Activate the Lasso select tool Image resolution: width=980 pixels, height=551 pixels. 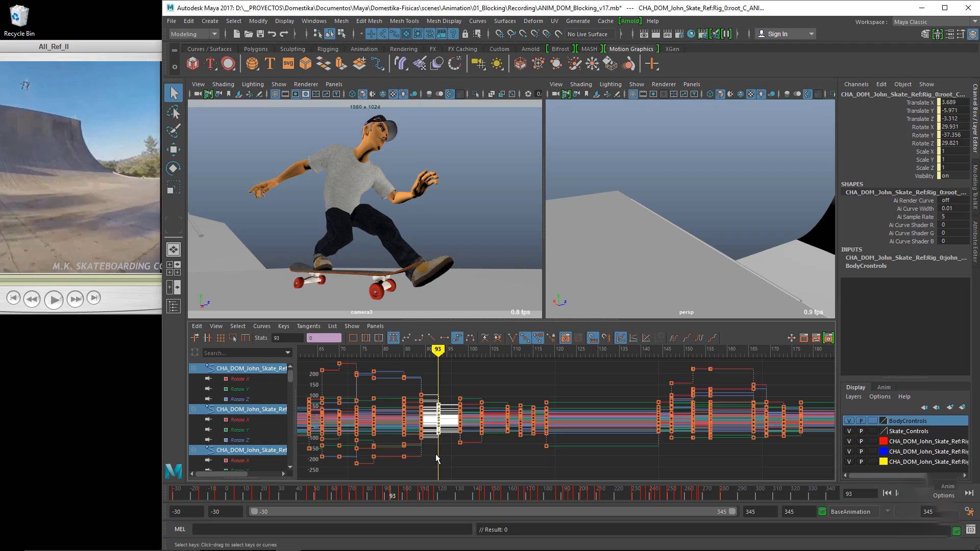pyautogui.click(x=174, y=112)
